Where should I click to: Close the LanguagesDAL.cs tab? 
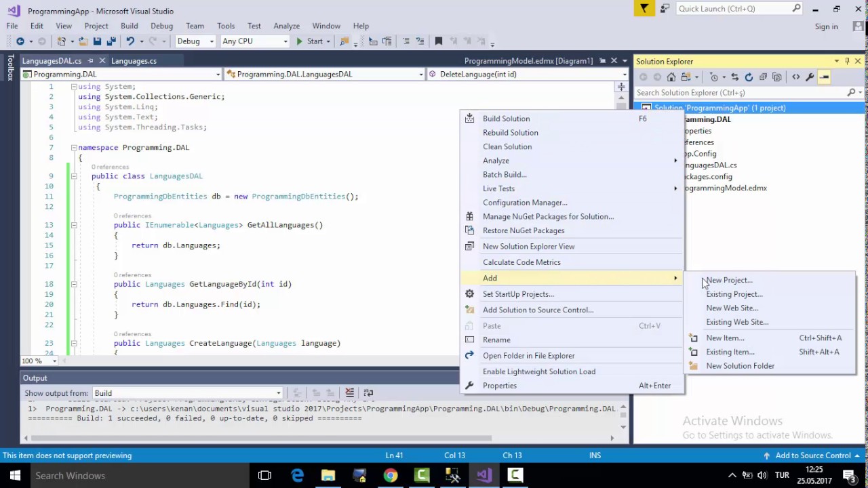point(102,61)
